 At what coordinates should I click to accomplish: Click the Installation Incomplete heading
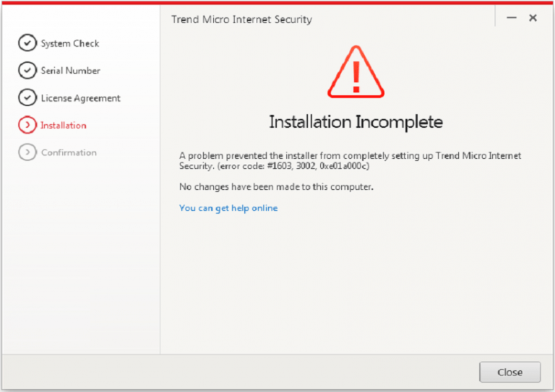356,122
